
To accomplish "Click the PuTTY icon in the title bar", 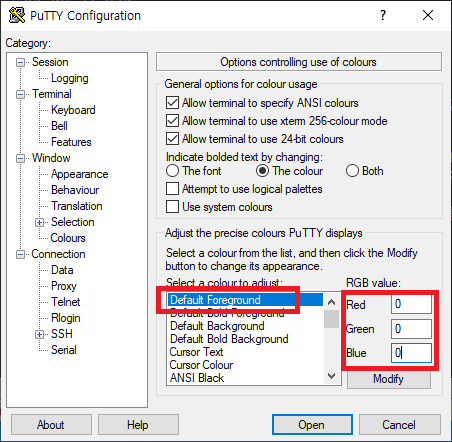I will (17, 15).
